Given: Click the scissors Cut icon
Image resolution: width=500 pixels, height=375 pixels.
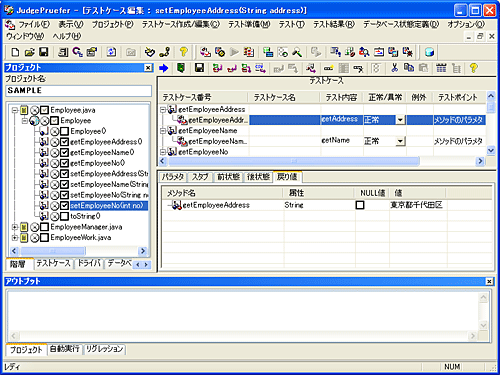Looking at the screenshot, I should (394, 68).
